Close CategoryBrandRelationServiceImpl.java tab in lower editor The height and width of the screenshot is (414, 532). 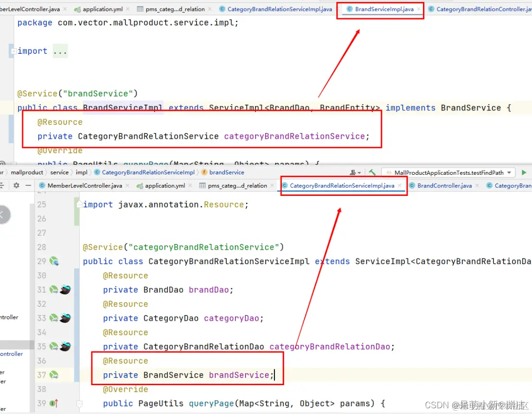click(x=400, y=185)
